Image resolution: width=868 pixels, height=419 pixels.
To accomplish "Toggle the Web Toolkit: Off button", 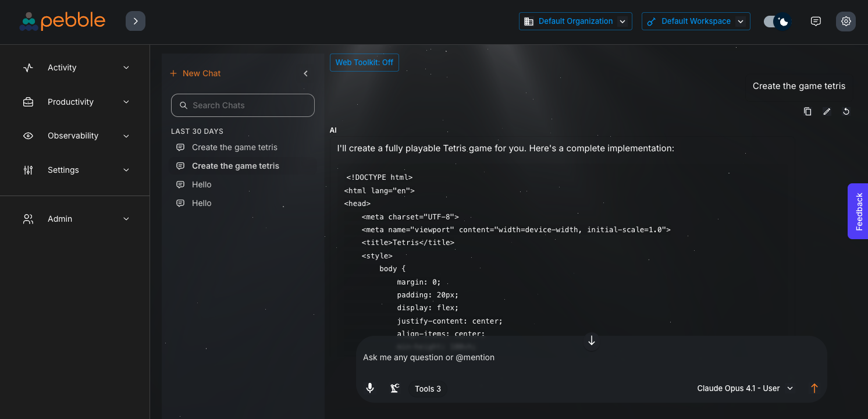I will click(x=364, y=62).
